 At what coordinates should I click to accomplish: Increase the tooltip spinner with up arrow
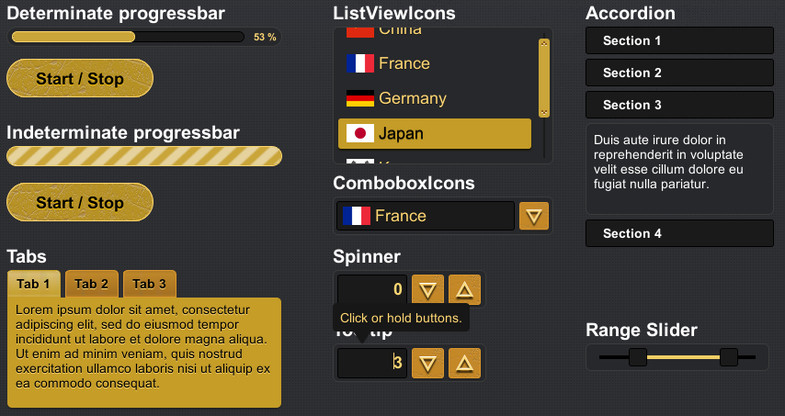(x=465, y=363)
